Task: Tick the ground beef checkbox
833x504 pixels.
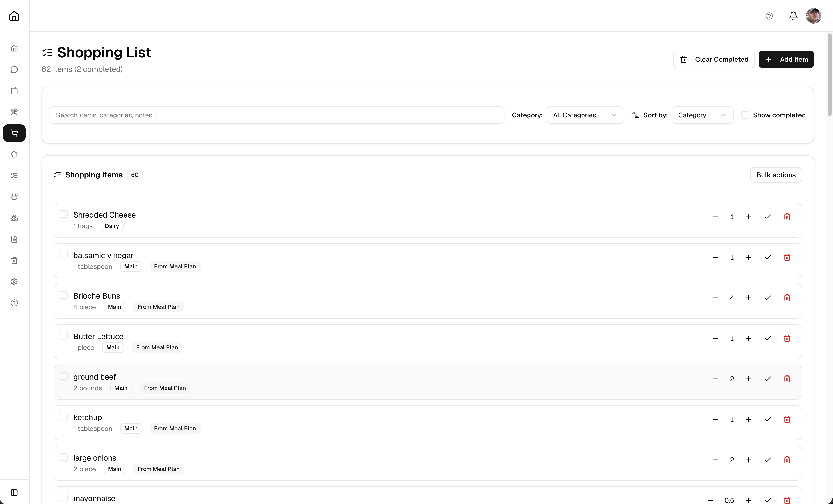Action: point(63,376)
